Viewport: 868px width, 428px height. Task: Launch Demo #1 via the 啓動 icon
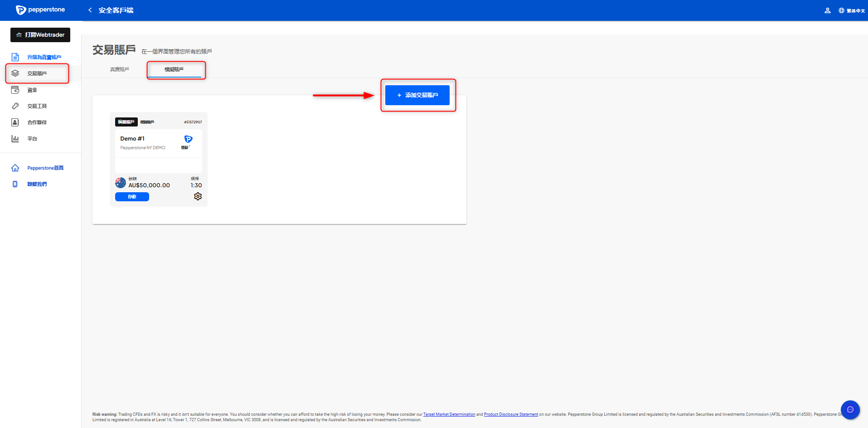point(188,140)
